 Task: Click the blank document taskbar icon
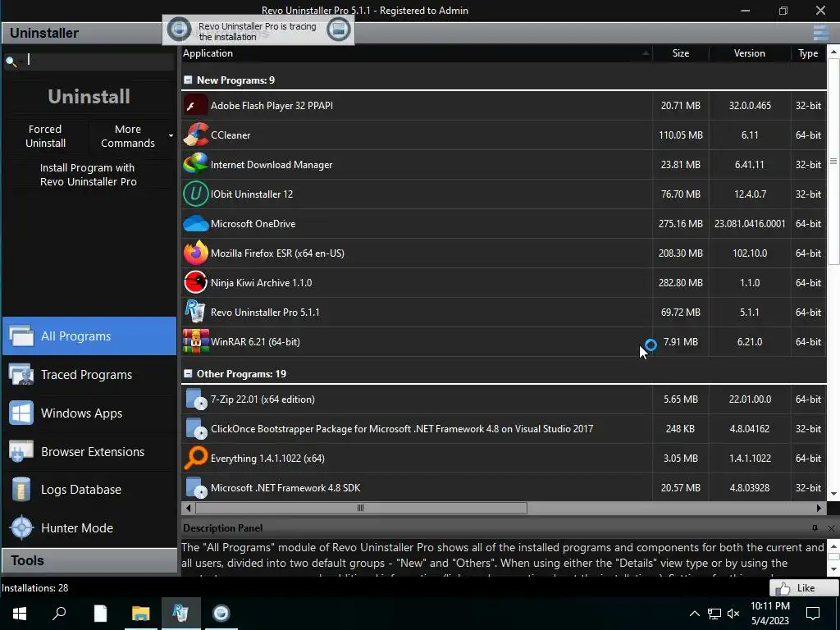(x=100, y=614)
